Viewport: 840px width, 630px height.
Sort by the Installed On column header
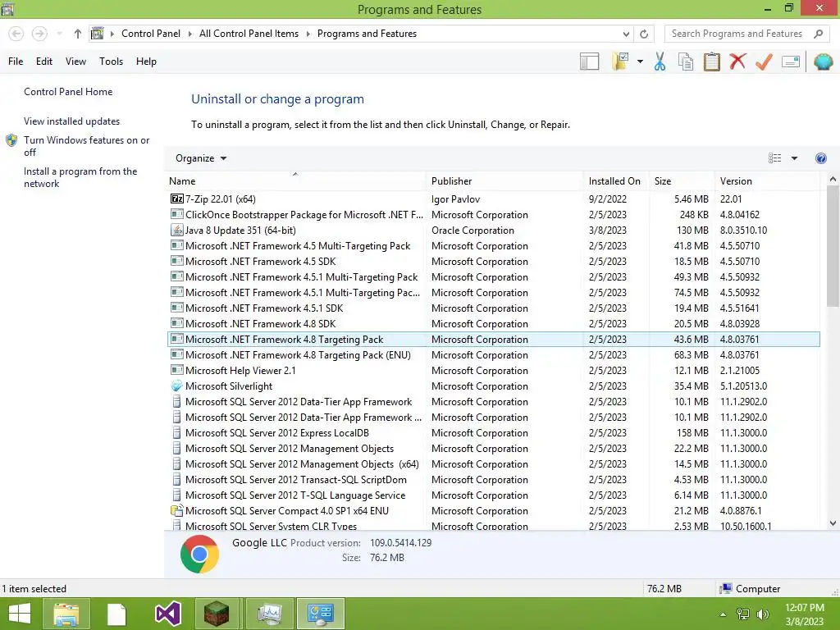click(615, 181)
